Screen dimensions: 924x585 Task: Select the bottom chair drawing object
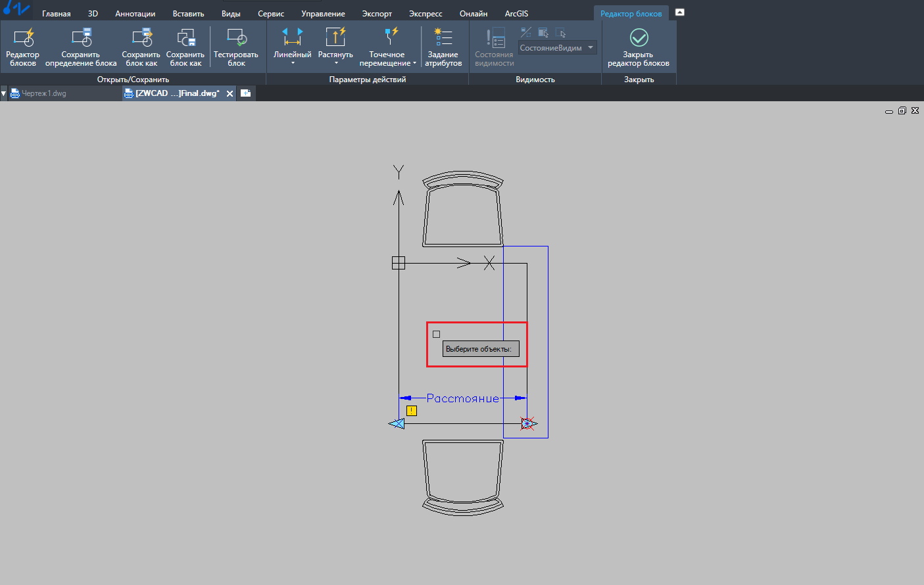[x=463, y=477]
